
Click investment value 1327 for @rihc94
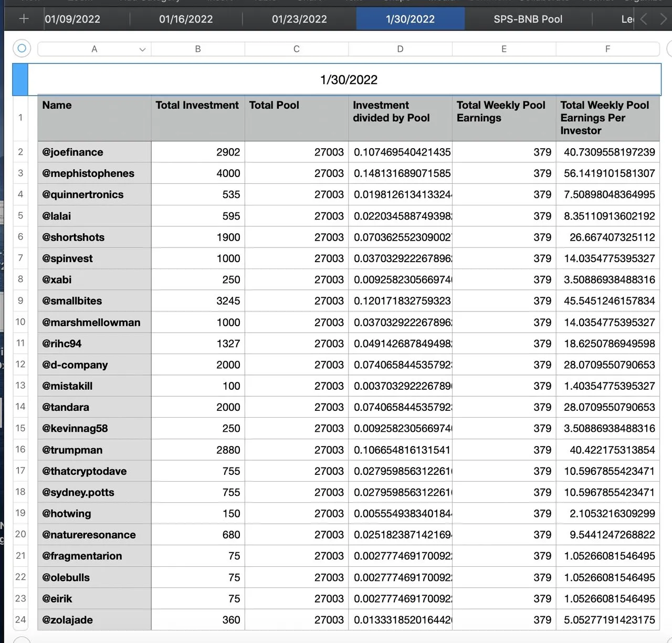198,344
